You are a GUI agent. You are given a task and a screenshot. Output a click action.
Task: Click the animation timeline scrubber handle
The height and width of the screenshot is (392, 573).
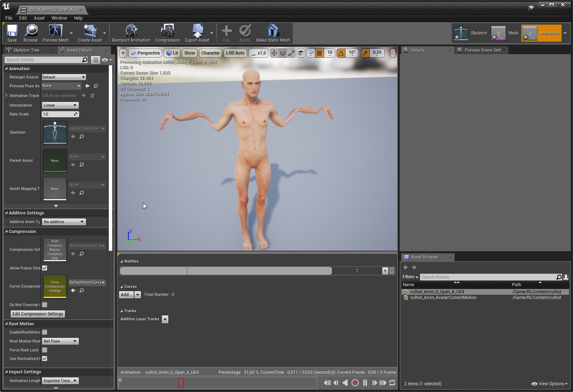click(181, 383)
